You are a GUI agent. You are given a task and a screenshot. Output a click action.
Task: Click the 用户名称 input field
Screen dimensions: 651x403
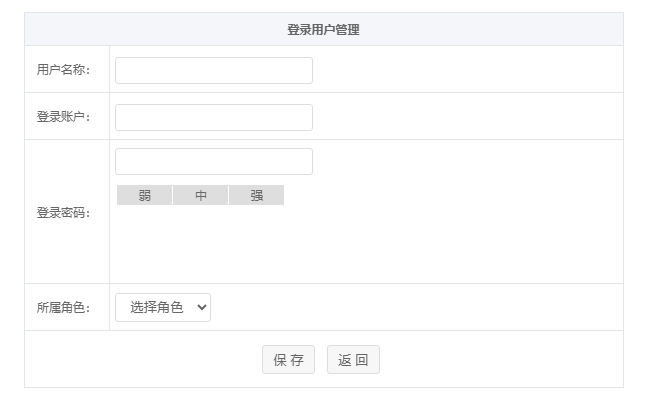point(213,70)
